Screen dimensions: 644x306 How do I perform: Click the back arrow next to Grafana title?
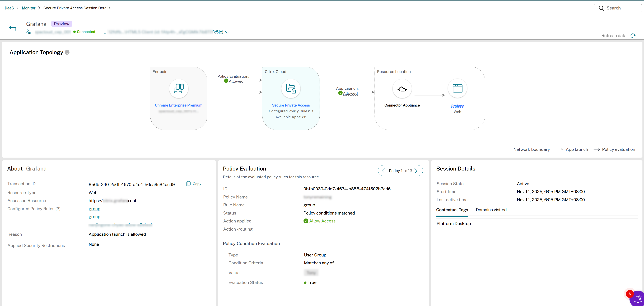(x=12, y=28)
